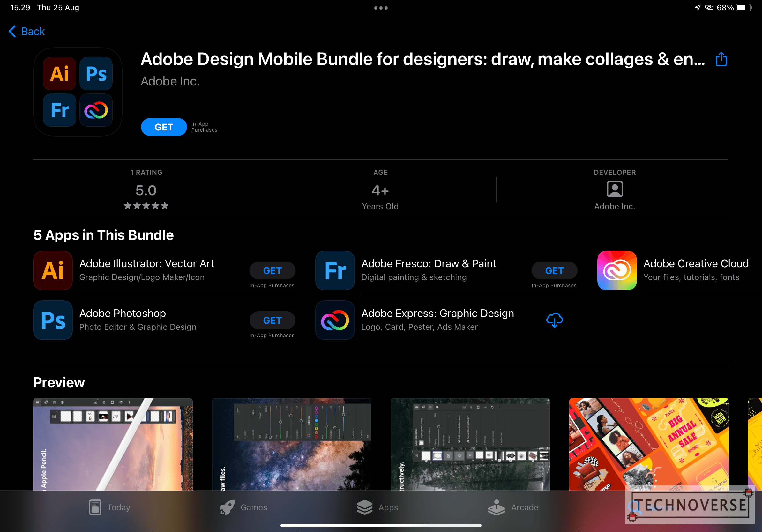This screenshot has height=532, width=762.
Task: Get Adobe Photoshop
Action: pos(272,321)
